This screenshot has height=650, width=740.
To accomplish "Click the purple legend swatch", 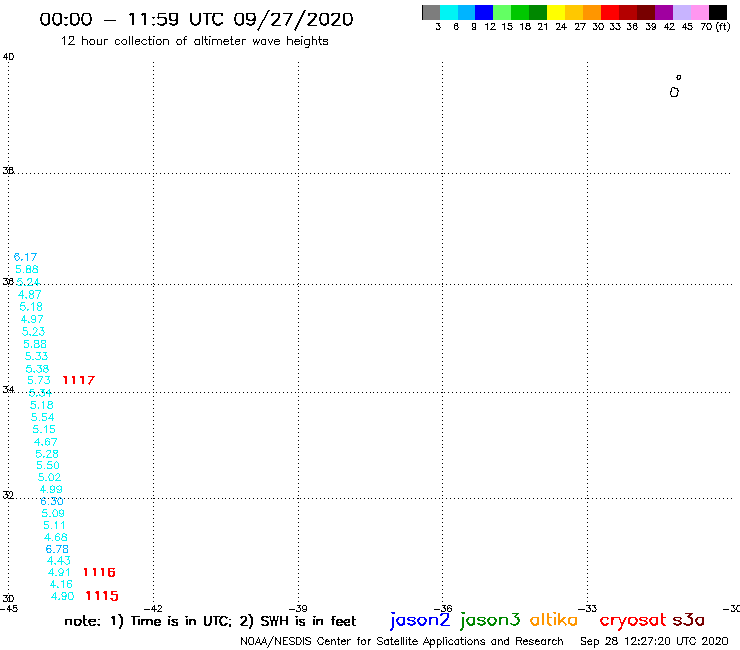I will (664, 12).
